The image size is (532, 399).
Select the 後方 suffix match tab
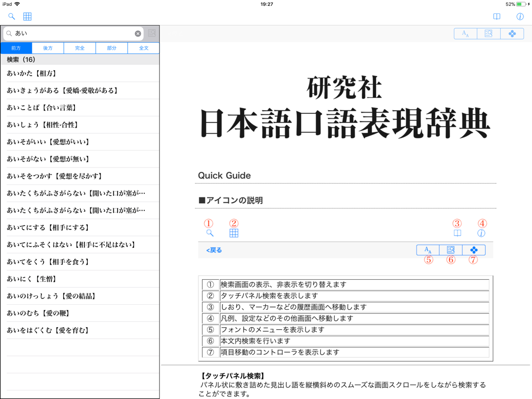click(x=48, y=48)
